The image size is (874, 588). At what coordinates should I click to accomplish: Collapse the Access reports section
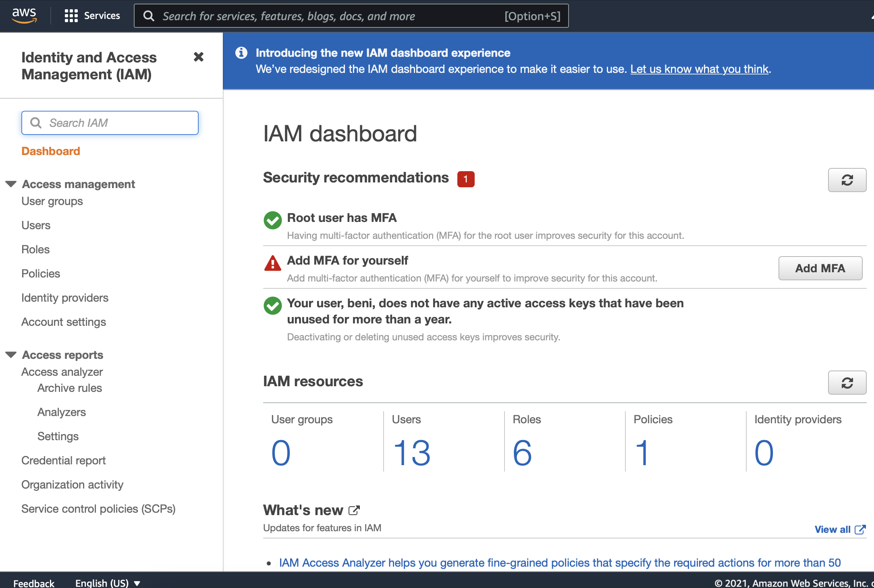click(x=11, y=355)
